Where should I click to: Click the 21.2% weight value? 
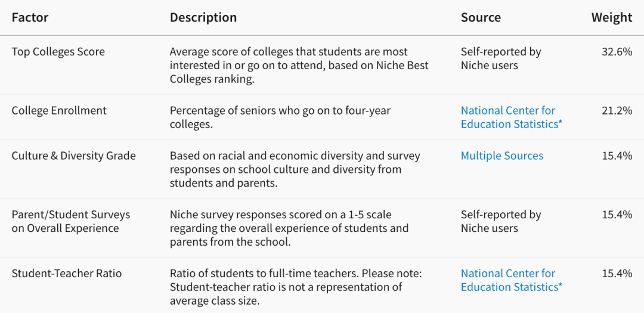tap(617, 111)
